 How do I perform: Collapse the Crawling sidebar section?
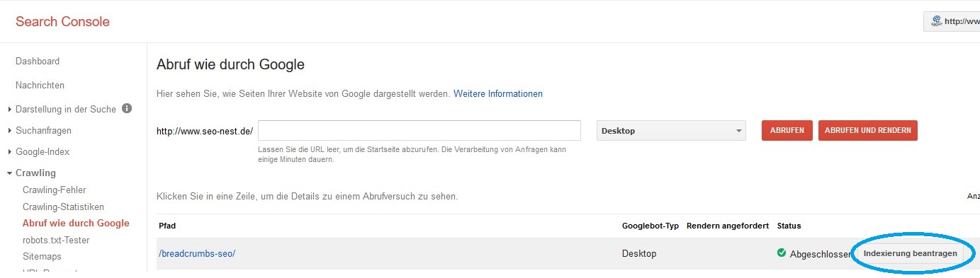pos(10,173)
